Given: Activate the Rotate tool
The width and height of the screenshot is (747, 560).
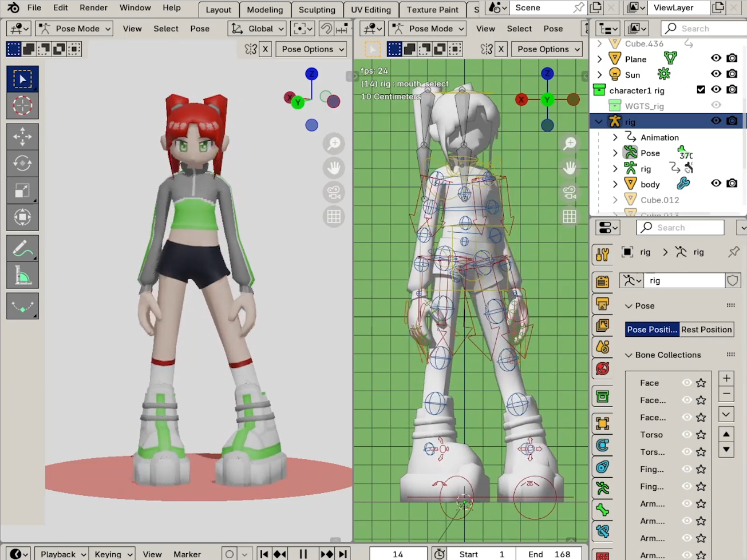Looking at the screenshot, I should tap(22, 164).
